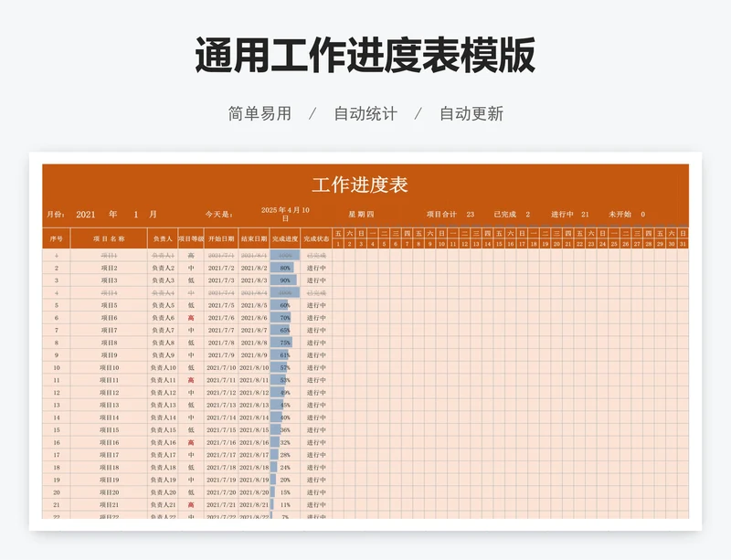Click the 进行中 status of 项目20
Screen dimensions: 731x560
[x=316, y=492]
